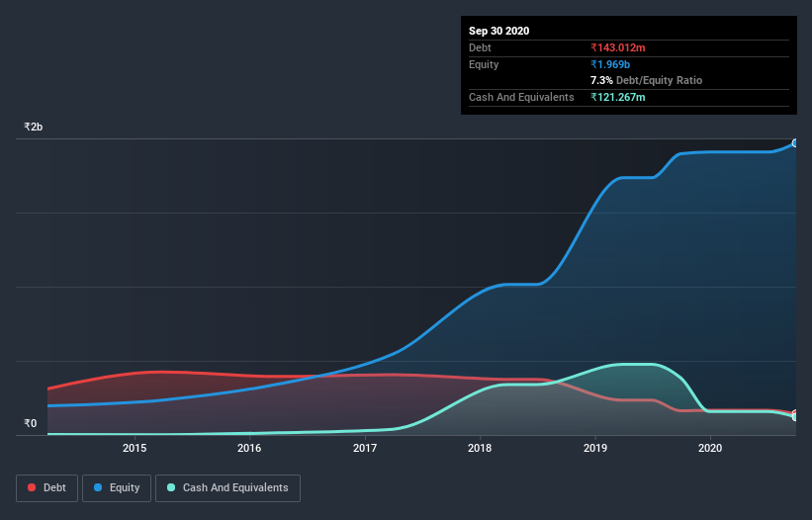Image resolution: width=812 pixels, height=520 pixels.
Task: Click the 2020 x-axis label
Action: pyautogui.click(x=710, y=448)
